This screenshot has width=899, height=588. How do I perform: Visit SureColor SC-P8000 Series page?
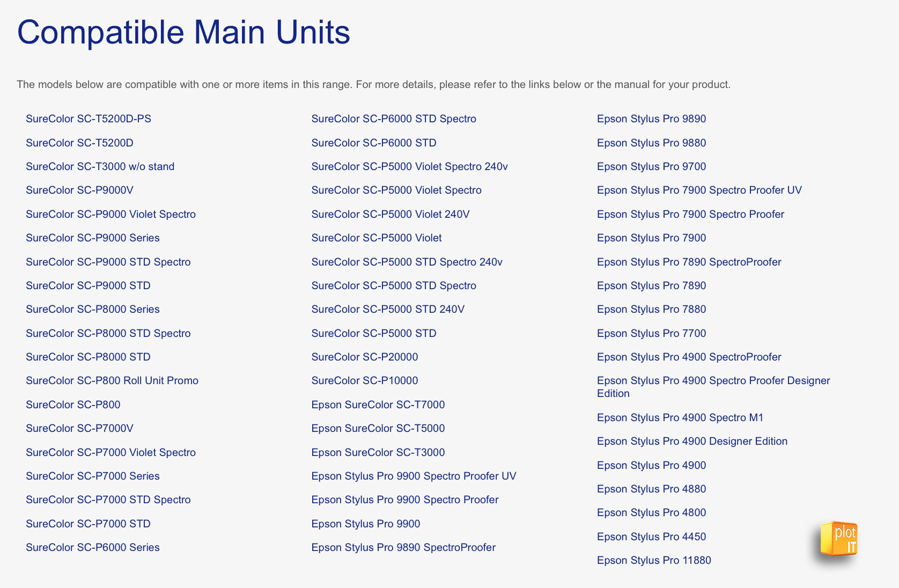pyautogui.click(x=93, y=309)
